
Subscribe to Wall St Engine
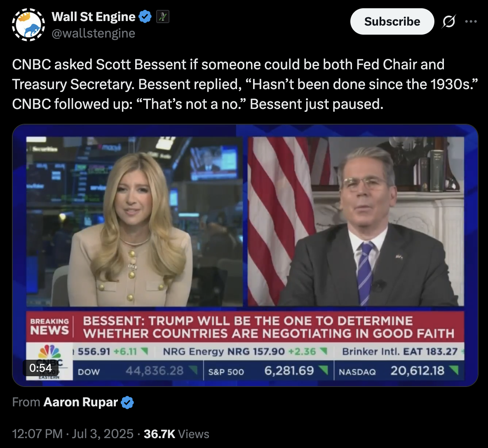point(392,21)
